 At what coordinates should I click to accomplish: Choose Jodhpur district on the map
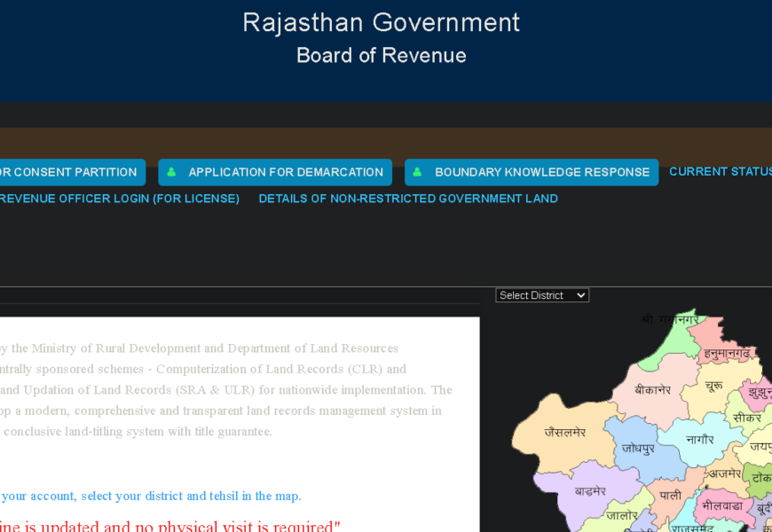tap(638, 449)
